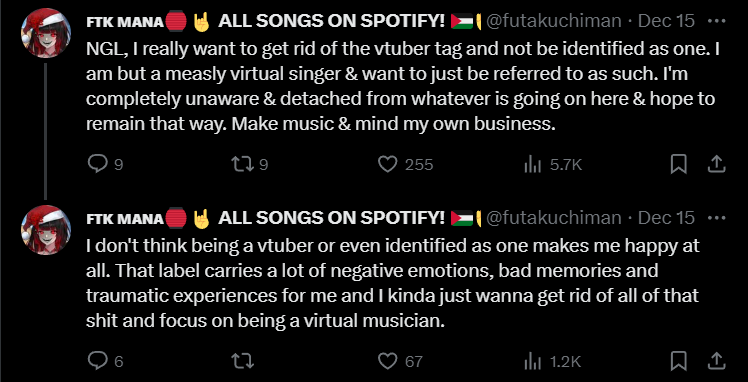Open @futakuchiman handle in second tweet

[553, 218]
